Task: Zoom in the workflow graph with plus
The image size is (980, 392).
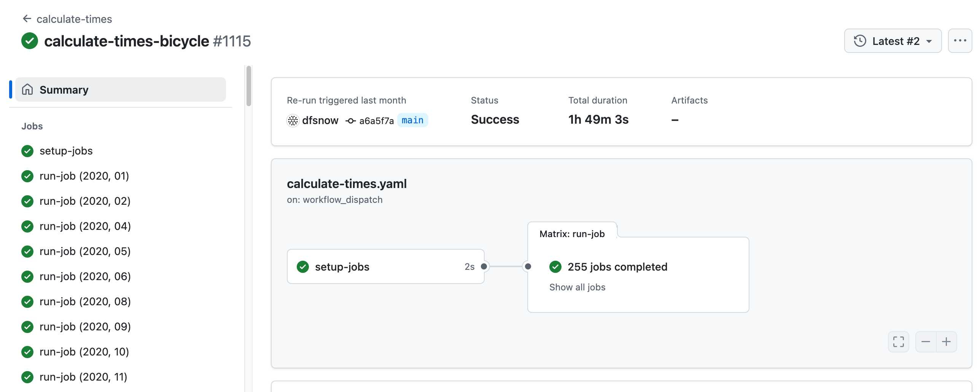Action: point(946,342)
